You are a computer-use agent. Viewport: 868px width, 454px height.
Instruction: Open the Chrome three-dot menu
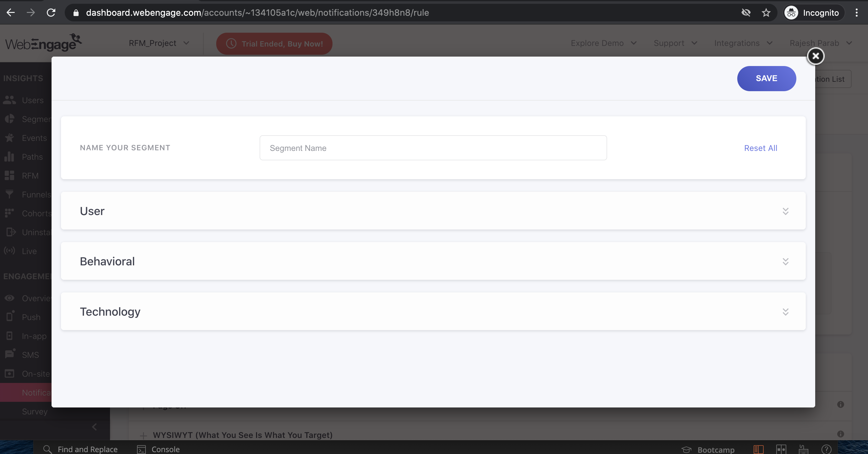[856, 13]
